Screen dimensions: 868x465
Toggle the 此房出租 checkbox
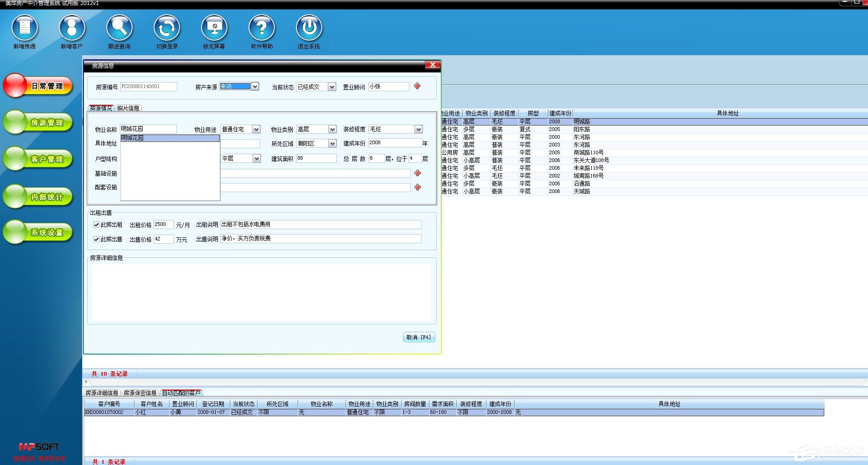pos(97,225)
